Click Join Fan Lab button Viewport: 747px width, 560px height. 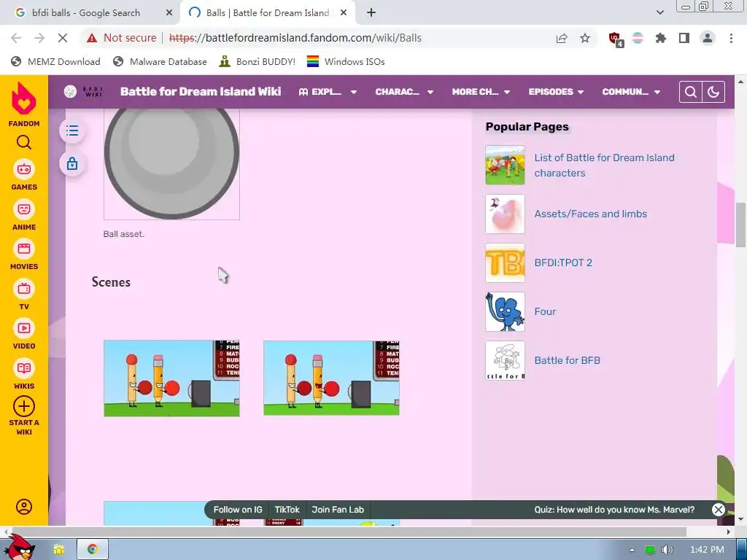coord(338,510)
